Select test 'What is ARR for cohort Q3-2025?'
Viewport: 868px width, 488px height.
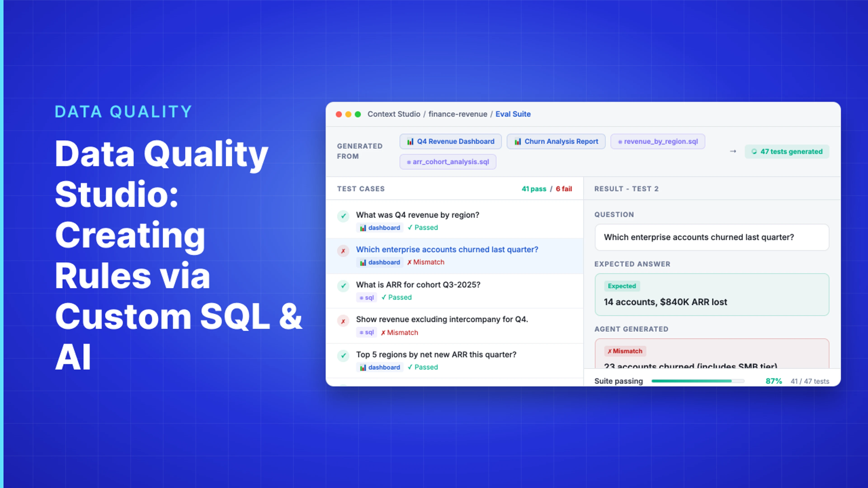pos(455,291)
